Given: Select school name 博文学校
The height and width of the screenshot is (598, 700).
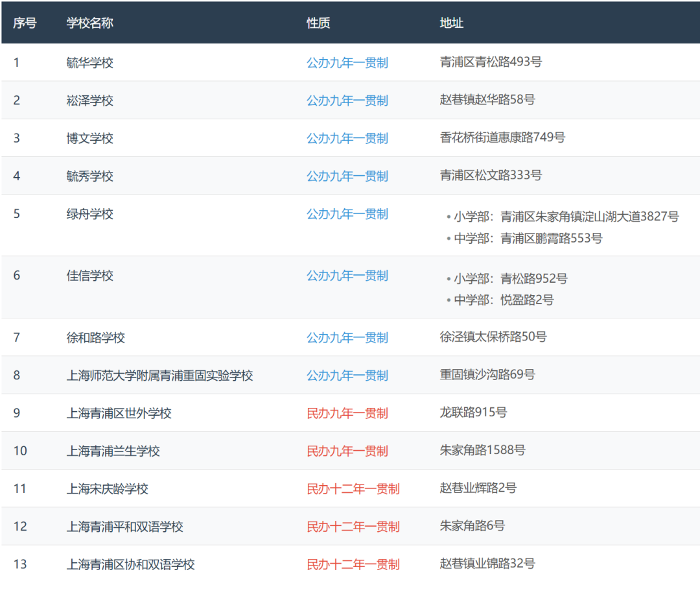Looking at the screenshot, I should click(x=89, y=138).
